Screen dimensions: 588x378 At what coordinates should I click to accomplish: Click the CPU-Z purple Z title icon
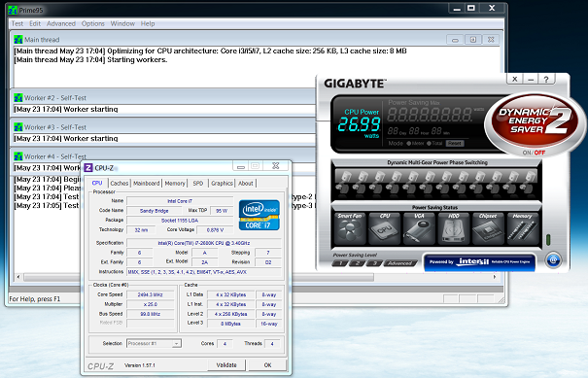pyautogui.click(x=88, y=168)
